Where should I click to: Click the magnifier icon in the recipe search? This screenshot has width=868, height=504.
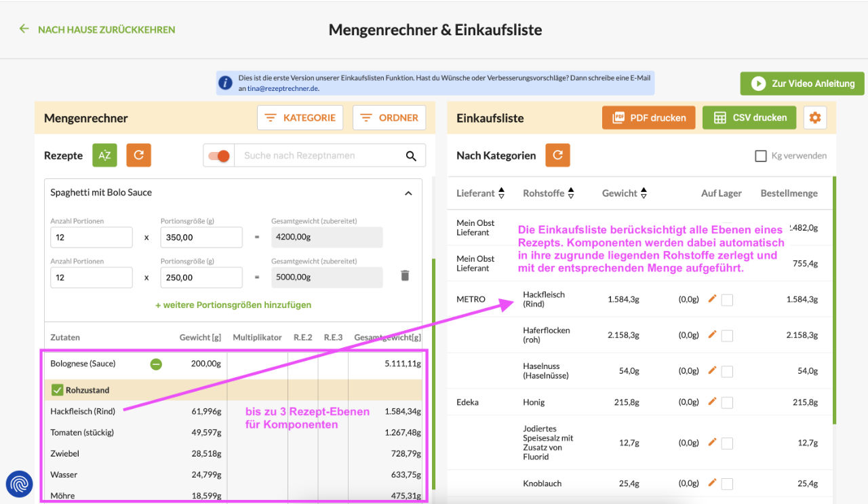pyautogui.click(x=411, y=155)
